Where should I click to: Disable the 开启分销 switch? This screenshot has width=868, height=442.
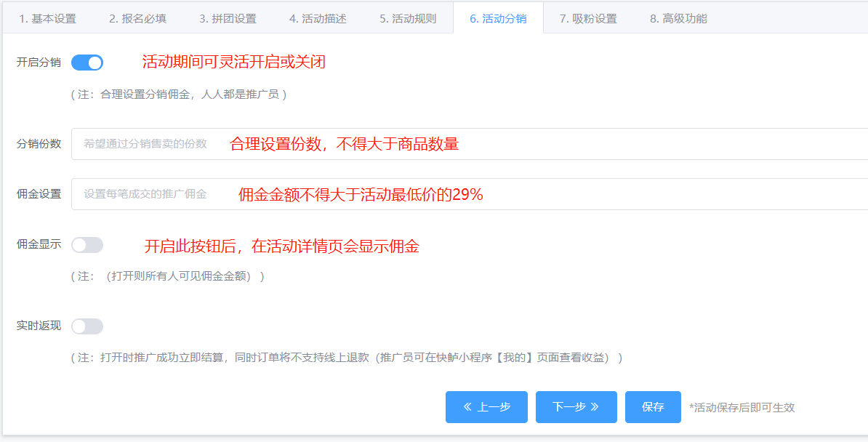coord(87,63)
